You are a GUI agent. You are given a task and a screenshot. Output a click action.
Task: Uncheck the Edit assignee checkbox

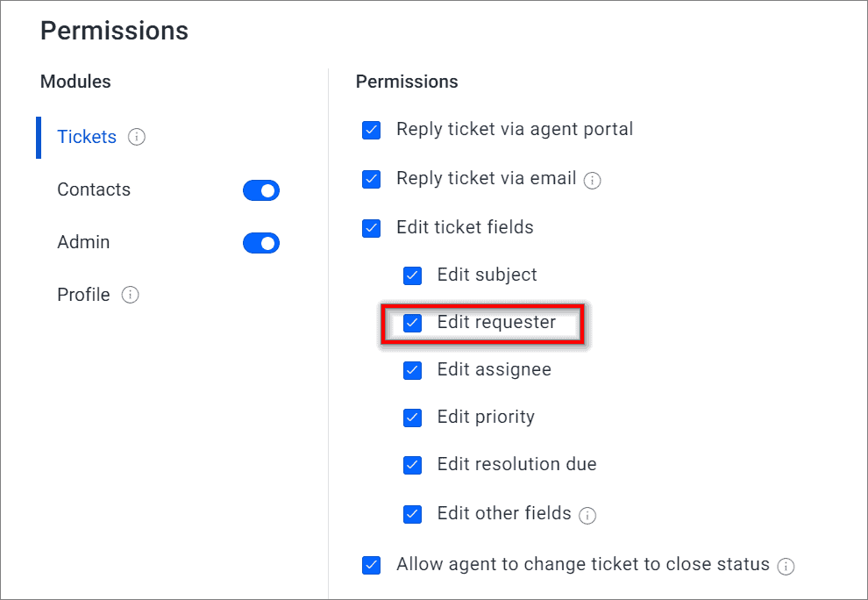[412, 370]
